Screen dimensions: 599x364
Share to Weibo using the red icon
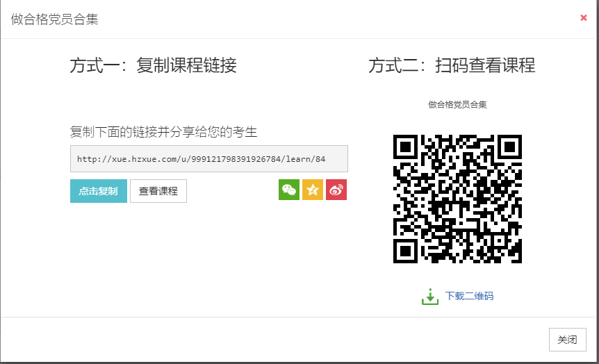pos(336,190)
